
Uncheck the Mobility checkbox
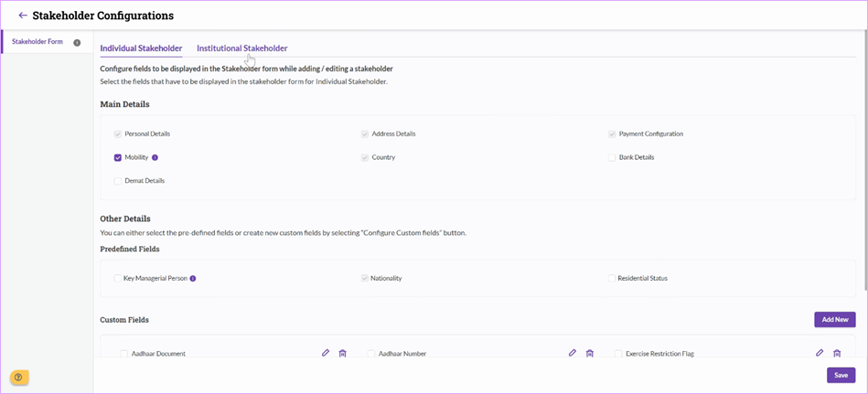tap(118, 157)
